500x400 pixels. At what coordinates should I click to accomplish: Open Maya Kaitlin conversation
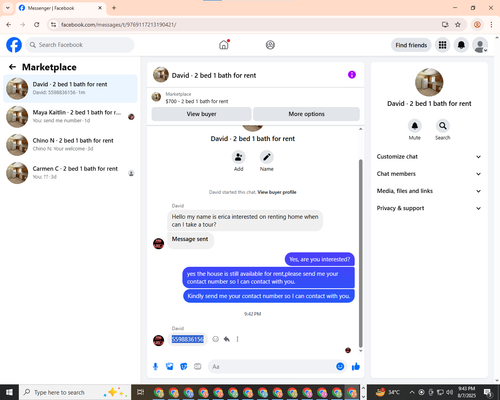[x=70, y=117]
